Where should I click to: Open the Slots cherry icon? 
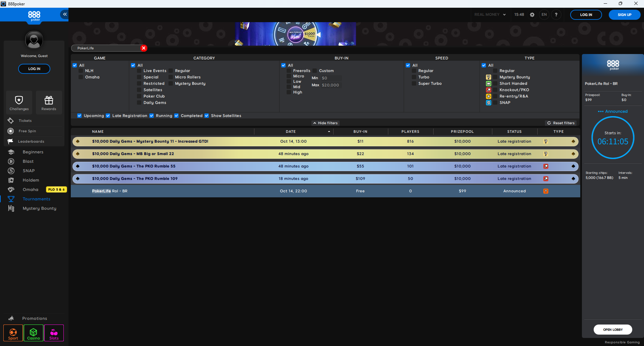(x=54, y=333)
